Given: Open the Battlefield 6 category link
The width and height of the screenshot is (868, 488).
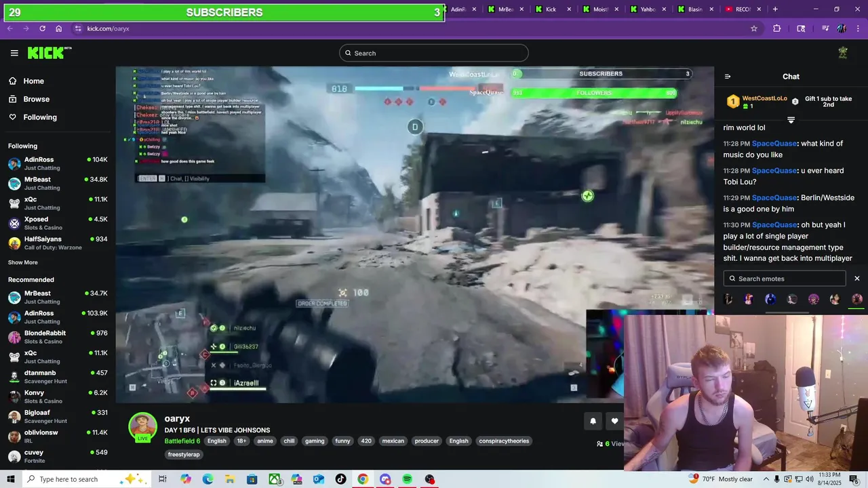Looking at the screenshot, I should pyautogui.click(x=182, y=441).
